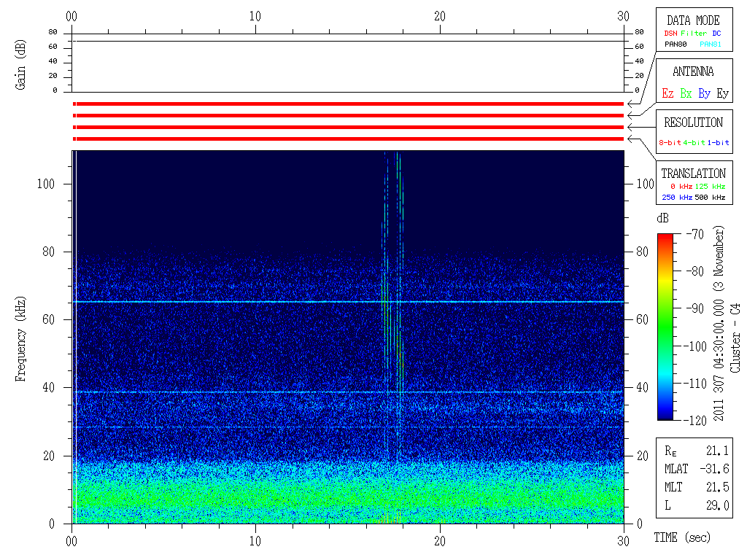Click the blue By antenna label
Viewport: 747px width, 560px height.
point(704,93)
